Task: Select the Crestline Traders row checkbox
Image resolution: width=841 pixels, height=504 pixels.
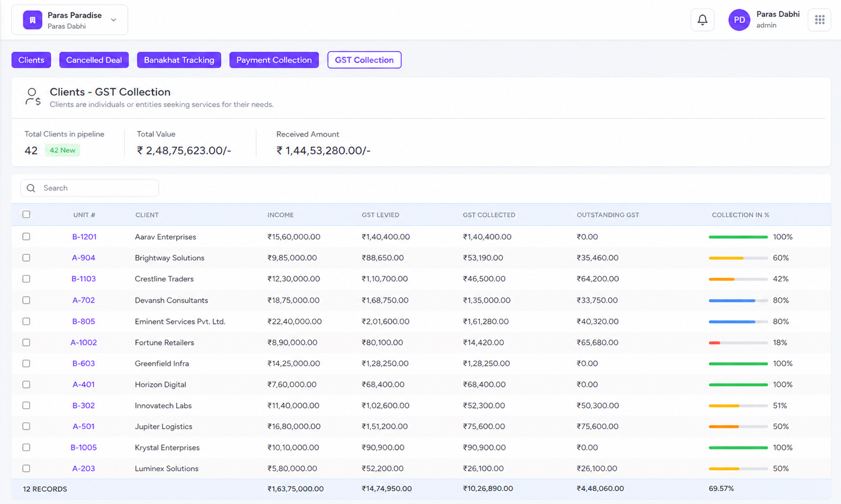Action: pos(26,279)
